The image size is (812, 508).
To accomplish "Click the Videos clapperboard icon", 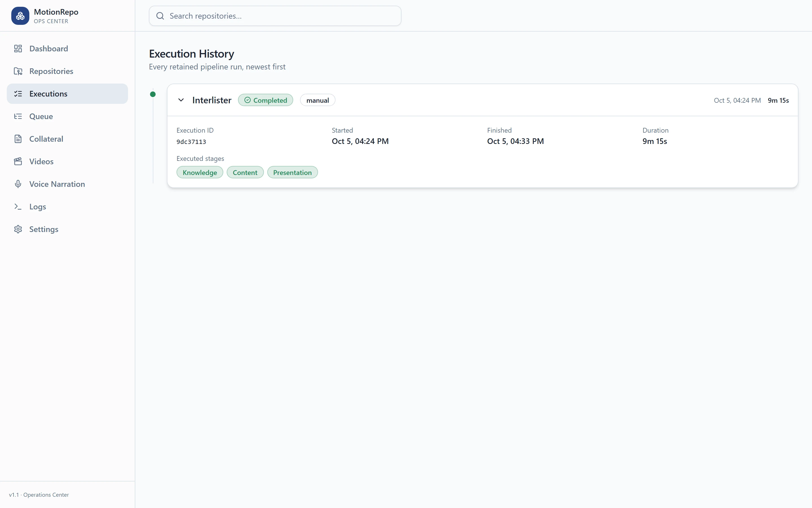I will click(18, 161).
